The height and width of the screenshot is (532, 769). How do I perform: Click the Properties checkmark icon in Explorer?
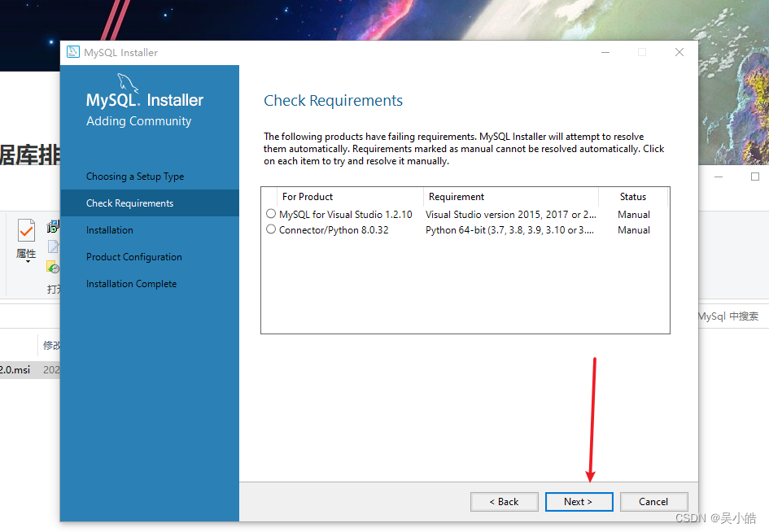[27, 230]
